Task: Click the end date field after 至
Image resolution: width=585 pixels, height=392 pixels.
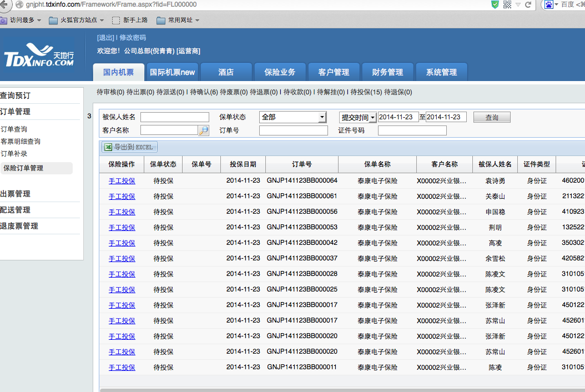Action: tap(446, 117)
